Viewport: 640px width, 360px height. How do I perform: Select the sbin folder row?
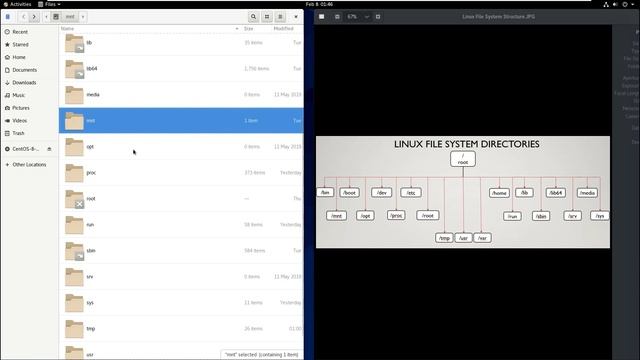pos(181,251)
